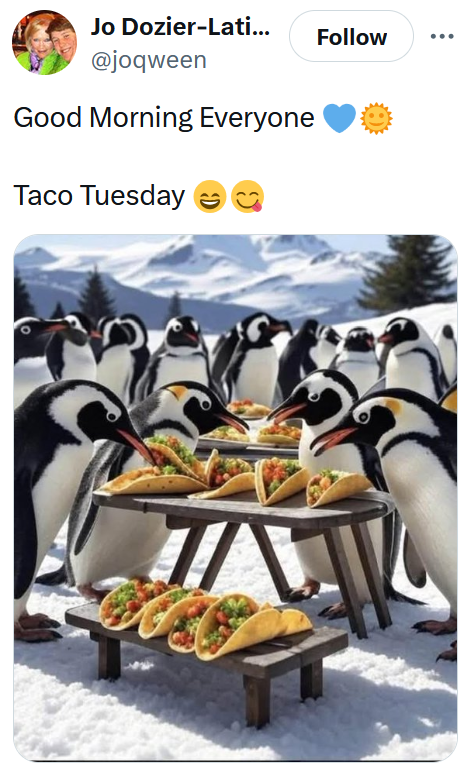Click the tacos on the upper picnic table
This screenshot has height=775, width=469.
(237, 474)
